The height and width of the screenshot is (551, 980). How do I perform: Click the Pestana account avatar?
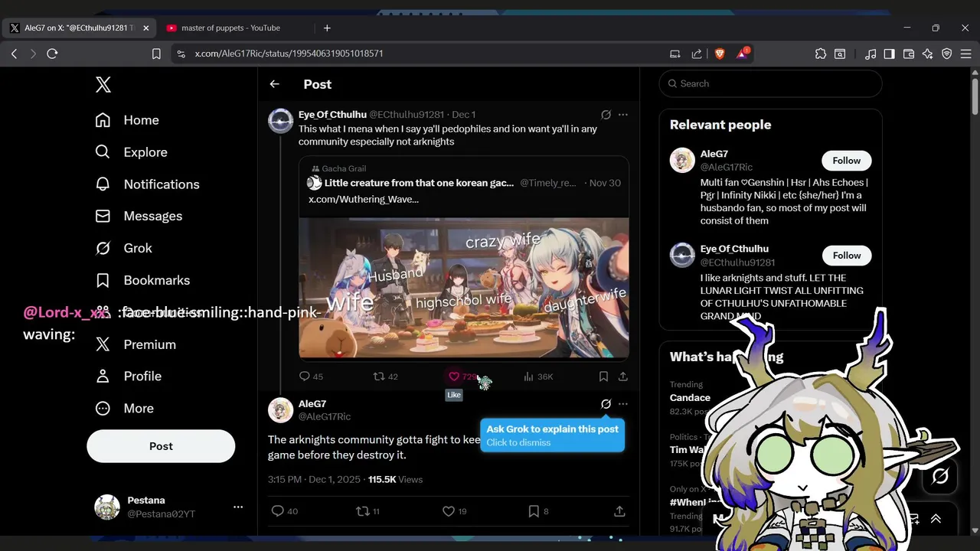(107, 507)
